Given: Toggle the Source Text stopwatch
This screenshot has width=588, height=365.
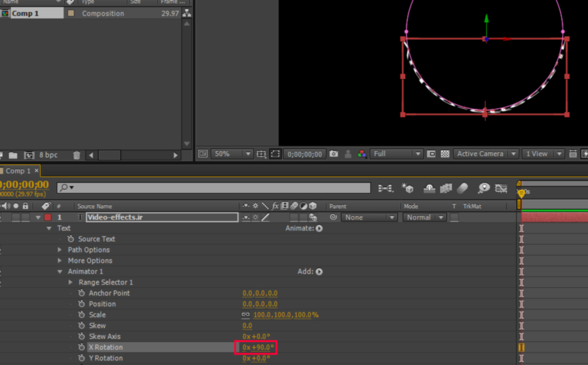Looking at the screenshot, I should tap(71, 239).
